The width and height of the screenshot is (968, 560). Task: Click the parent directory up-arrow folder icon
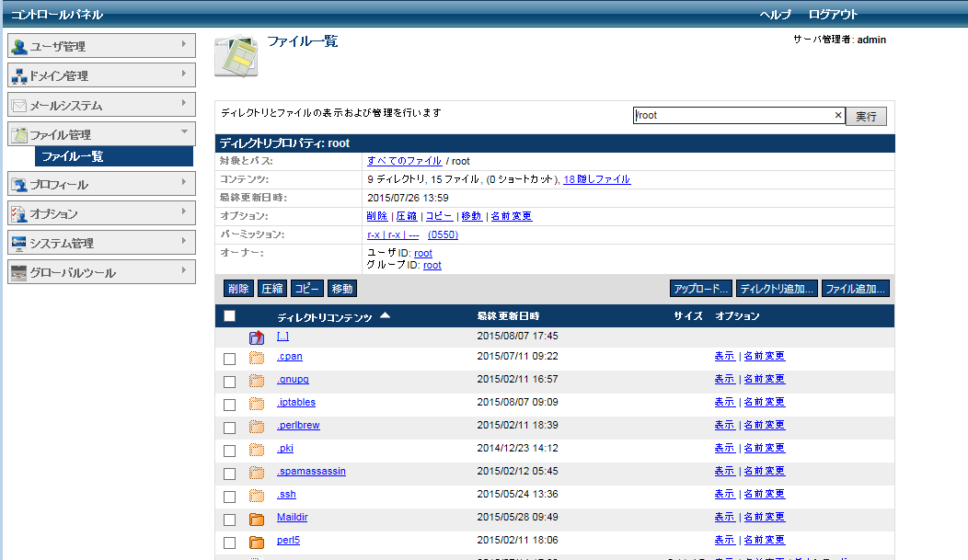(x=257, y=337)
